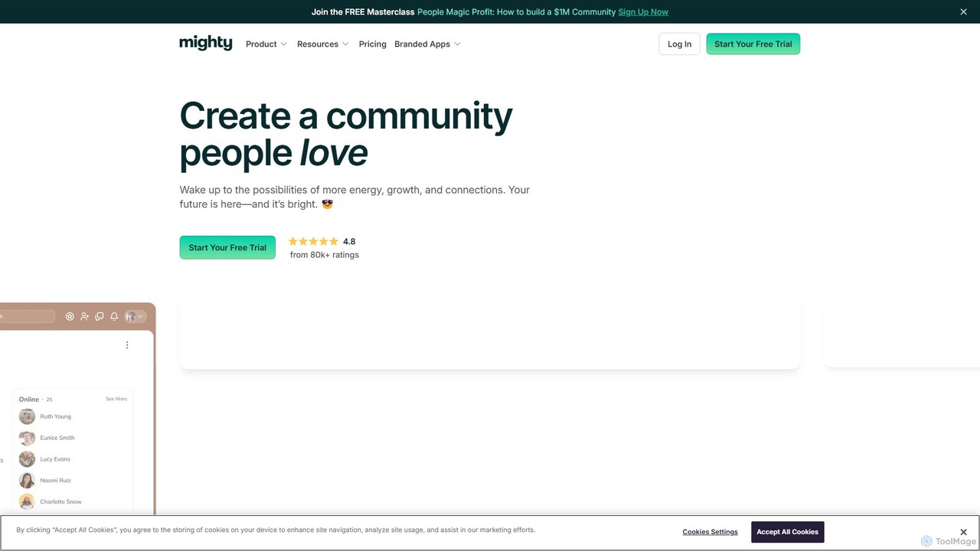This screenshot has width=980, height=551.
Task: Expand the Branded Apps menu
Action: 427,44
